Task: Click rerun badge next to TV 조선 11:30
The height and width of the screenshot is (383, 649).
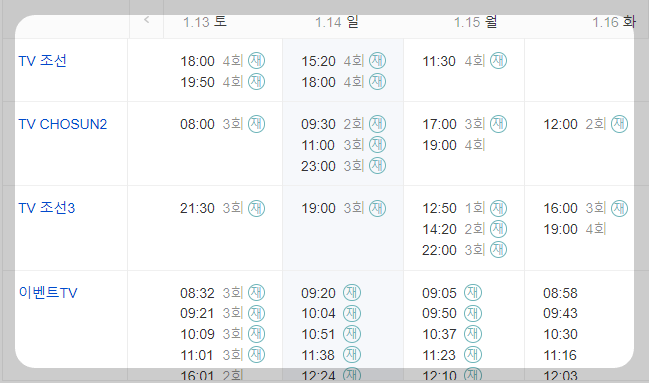Action: [498, 60]
